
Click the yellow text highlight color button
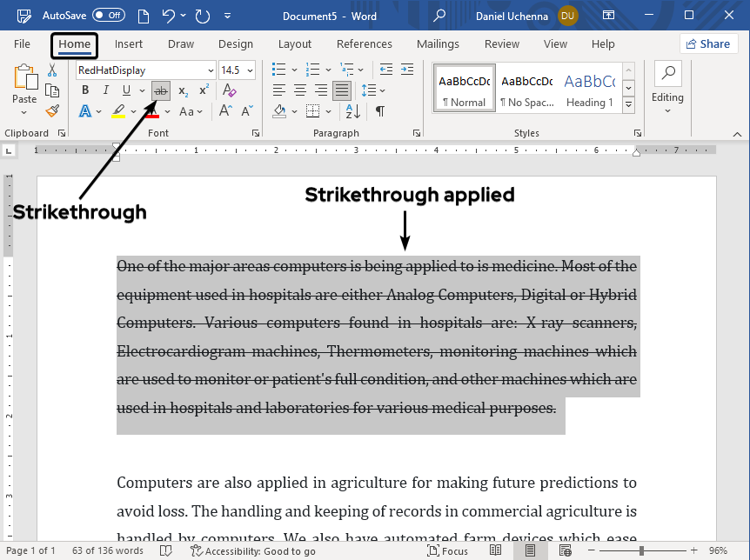tap(118, 111)
